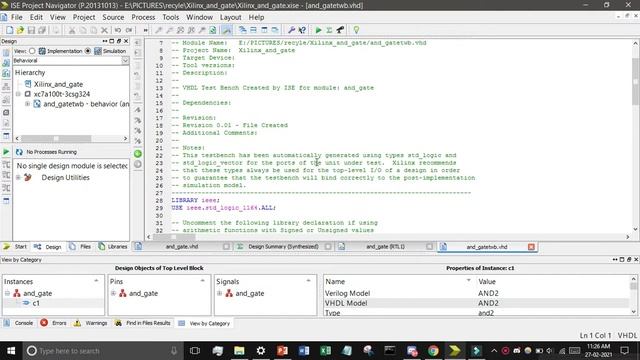Click the refresh zoom toolbar icon
Image resolution: width=640 pixels, height=360 pixels.
213,30
